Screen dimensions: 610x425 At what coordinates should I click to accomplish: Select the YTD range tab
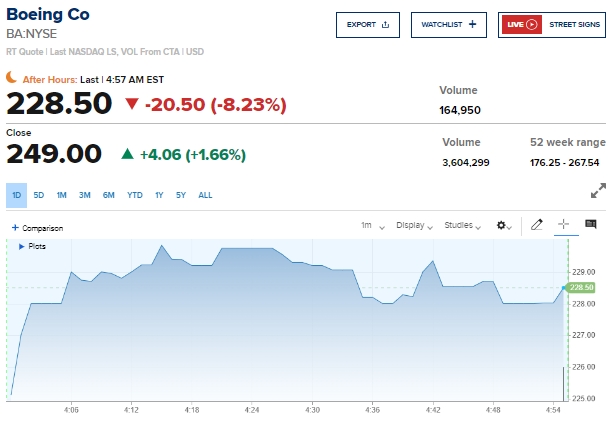point(134,195)
